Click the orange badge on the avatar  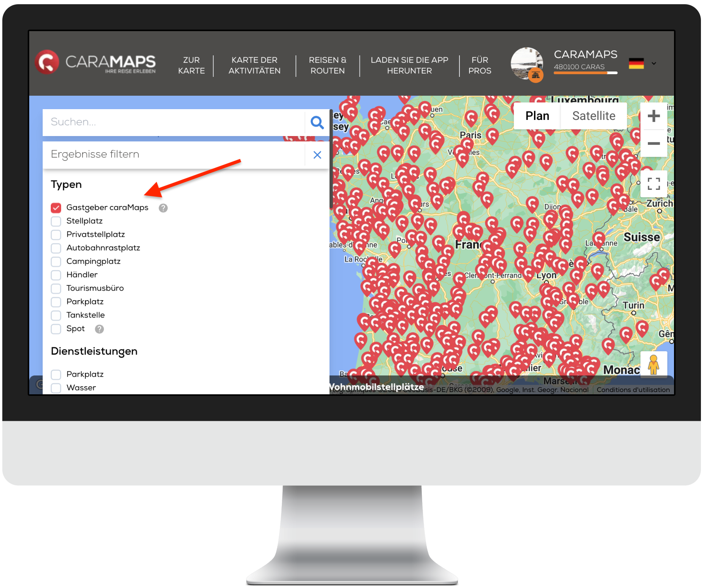[x=536, y=75]
